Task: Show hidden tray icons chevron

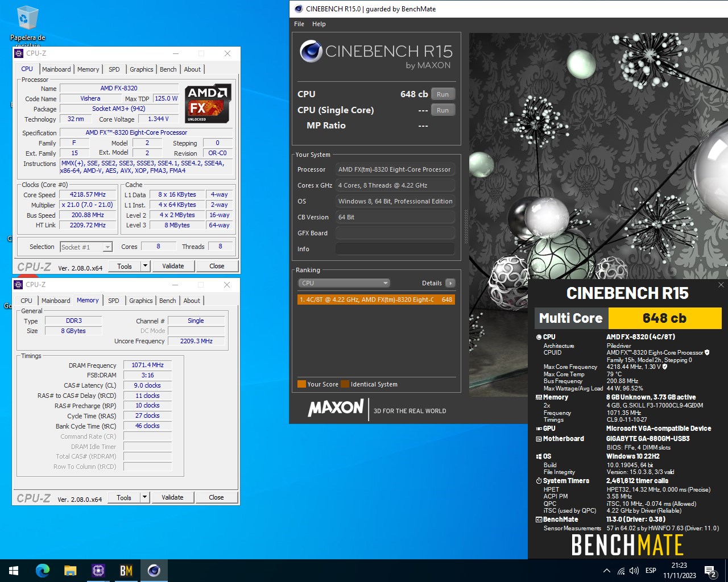Action: pyautogui.click(x=606, y=571)
